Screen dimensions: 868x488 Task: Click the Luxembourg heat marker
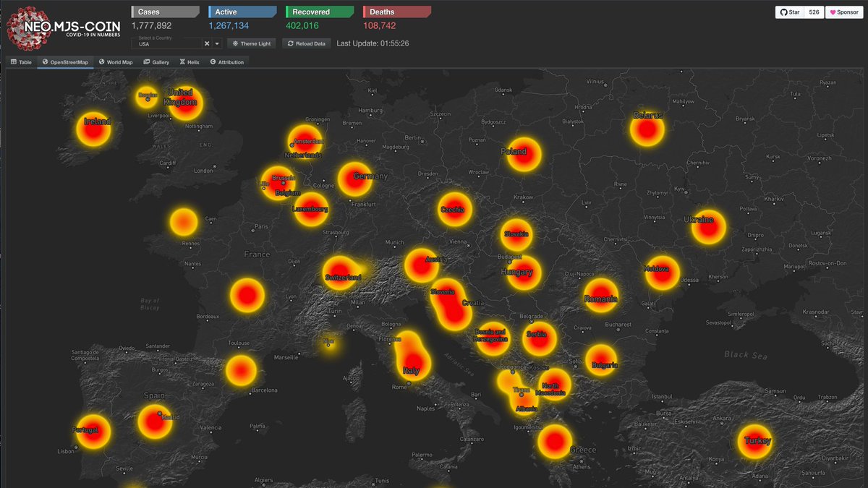pos(312,210)
